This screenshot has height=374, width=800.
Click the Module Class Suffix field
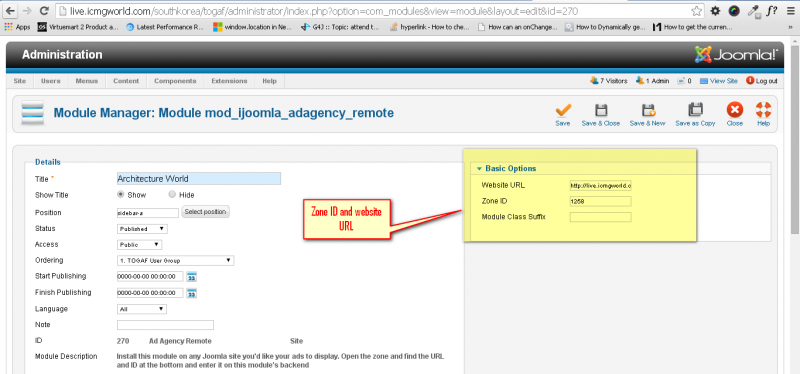[x=601, y=217]
